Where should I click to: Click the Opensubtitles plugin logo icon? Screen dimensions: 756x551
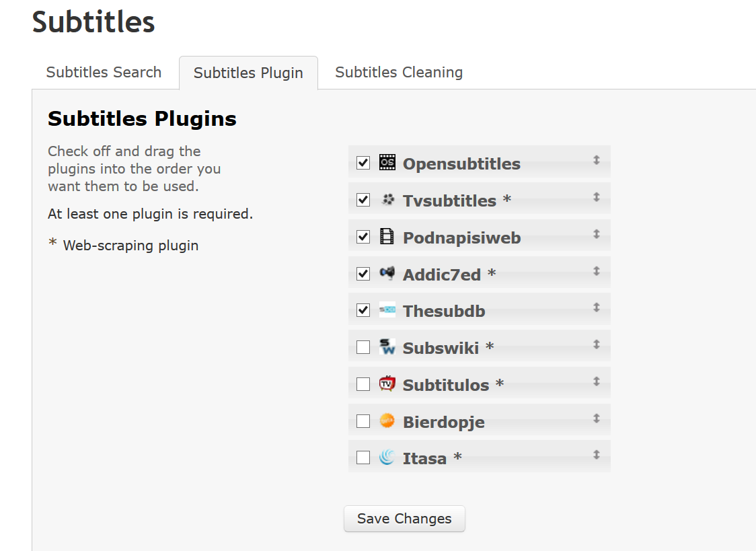pyautogui.click(x=387, y=162)
